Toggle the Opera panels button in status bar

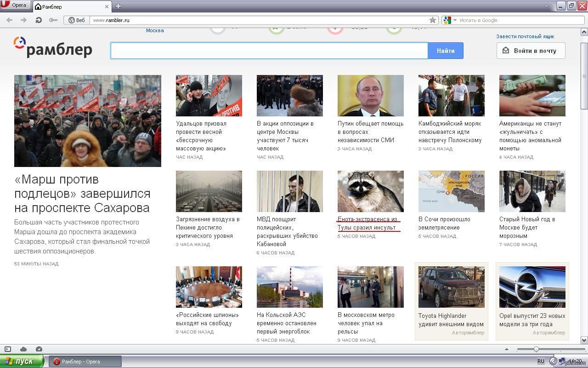[x=8, y=349]
